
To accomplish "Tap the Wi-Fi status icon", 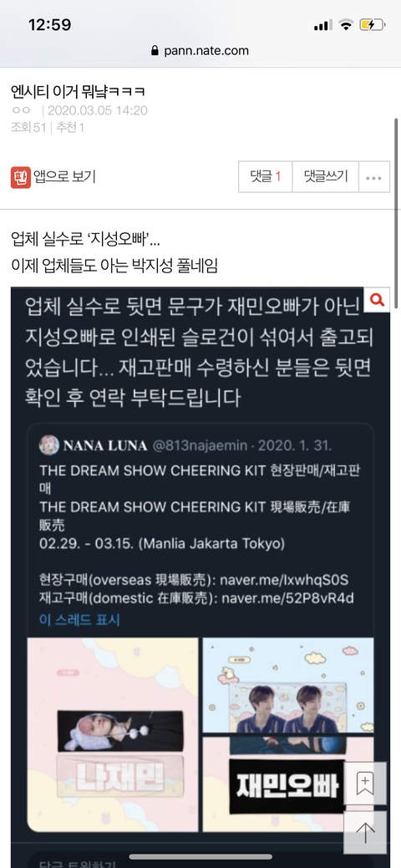I will pos(346,25).
